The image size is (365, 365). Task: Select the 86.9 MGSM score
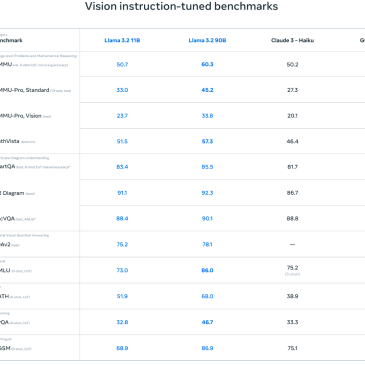click(207, 348)
